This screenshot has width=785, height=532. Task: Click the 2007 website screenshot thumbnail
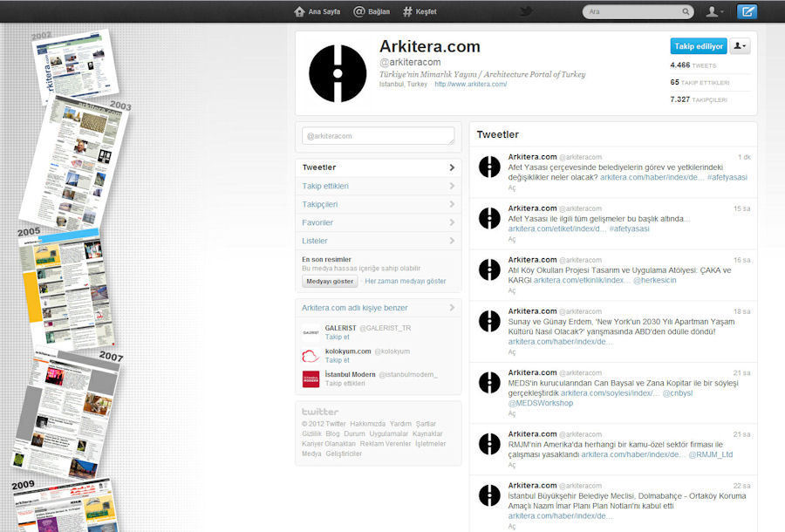coord(67,413)
